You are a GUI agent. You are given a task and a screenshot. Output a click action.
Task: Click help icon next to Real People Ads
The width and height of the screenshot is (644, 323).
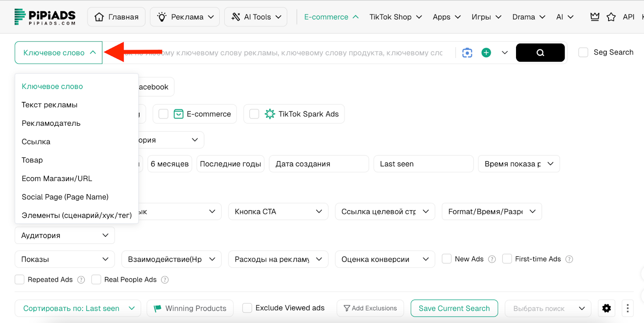(x=165, y=280)
